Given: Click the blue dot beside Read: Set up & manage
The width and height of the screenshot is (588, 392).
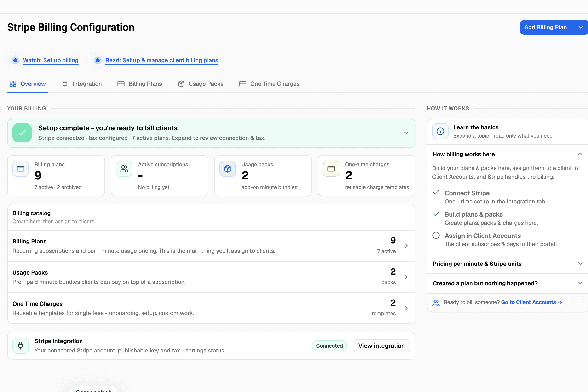Looking at the screenshot, I should click(x=98, y=60).
